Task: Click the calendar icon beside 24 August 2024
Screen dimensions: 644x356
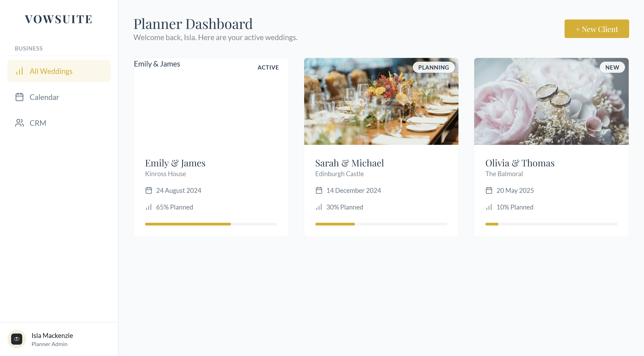Action: 149,190
